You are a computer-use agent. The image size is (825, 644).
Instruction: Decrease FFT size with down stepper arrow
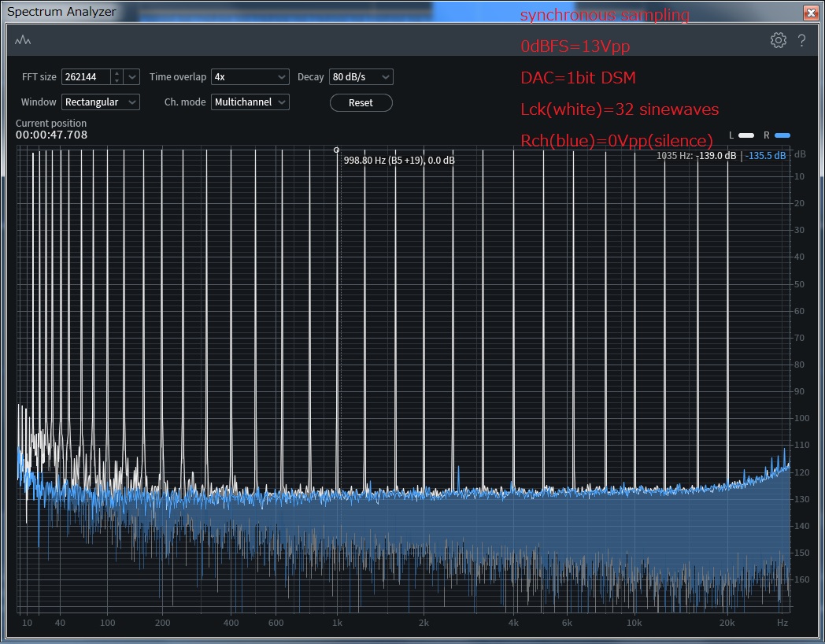click(x=117, y=80)
